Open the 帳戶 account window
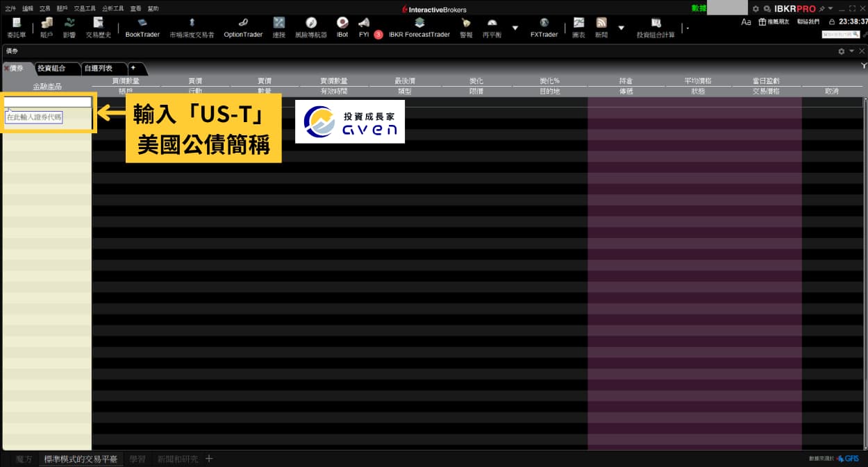Screen dimensions: 868x467 point(47,28)
